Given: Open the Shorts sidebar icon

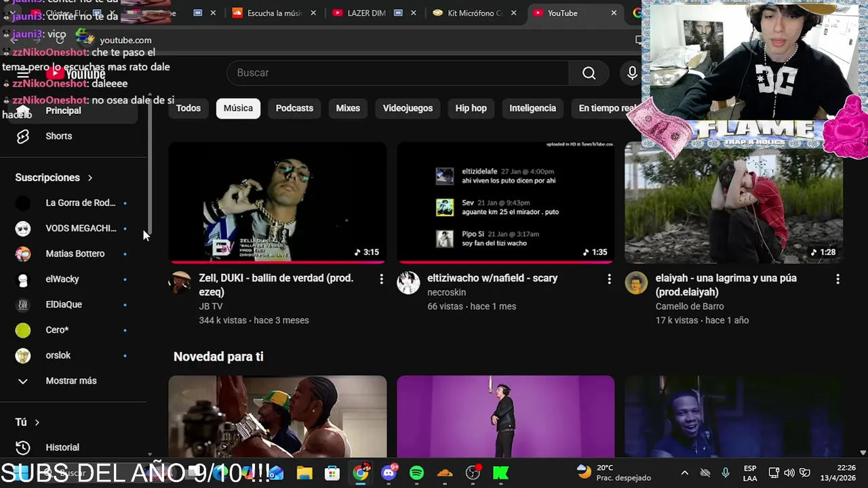Looking at the screenshot, I should 23,136.
